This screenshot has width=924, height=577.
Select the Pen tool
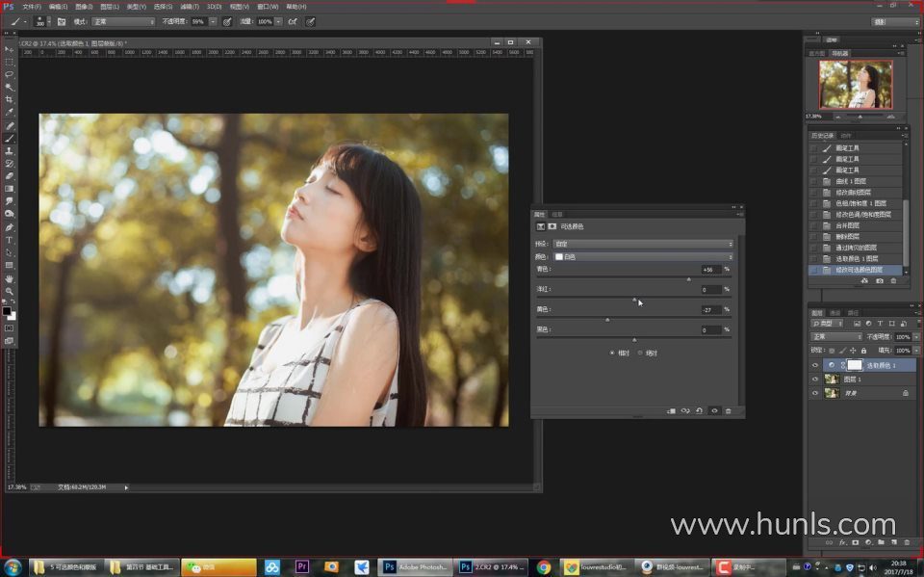[x=9, y=227]
